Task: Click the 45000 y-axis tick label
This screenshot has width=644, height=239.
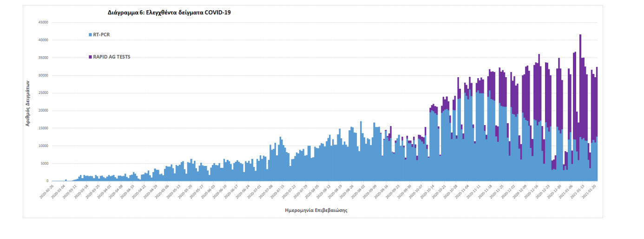Action: click(43, 22)
